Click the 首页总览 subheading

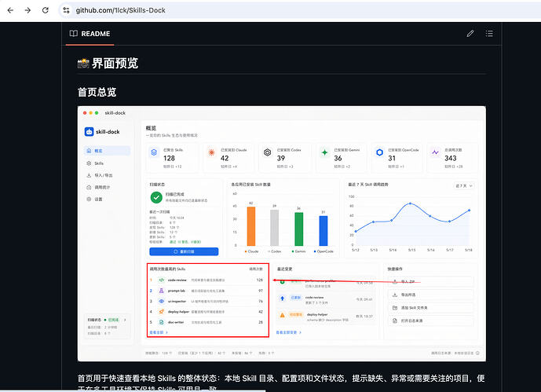[x=97, y=92]
